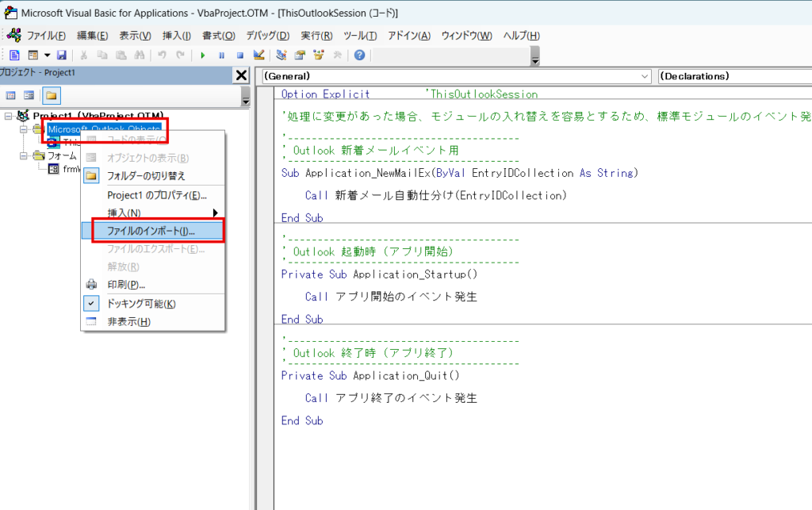
Task: Open the (Declarations) procedure dropdown
Action: click(734, 76)
